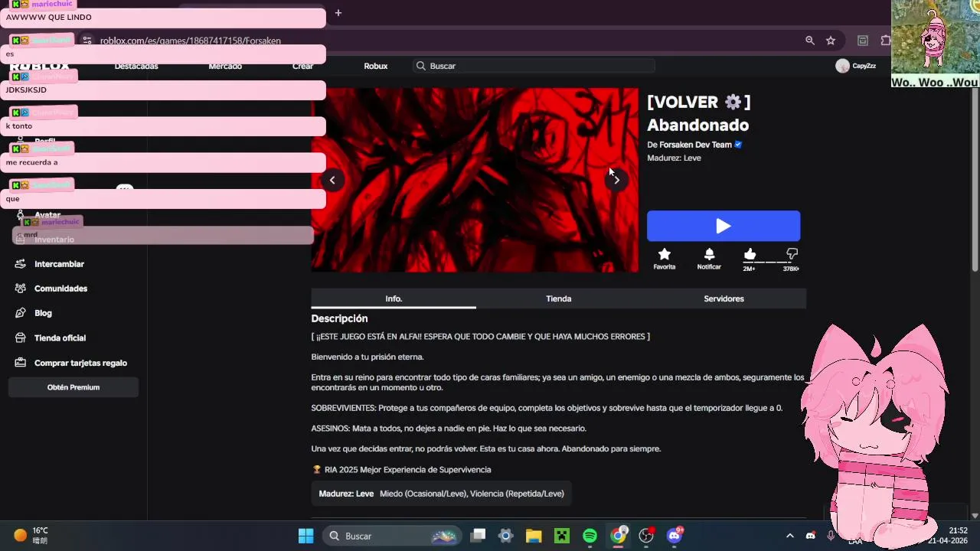Click the Comunidades sidebar link
Viewport: 980px width, 551px height.
(61, 289)
